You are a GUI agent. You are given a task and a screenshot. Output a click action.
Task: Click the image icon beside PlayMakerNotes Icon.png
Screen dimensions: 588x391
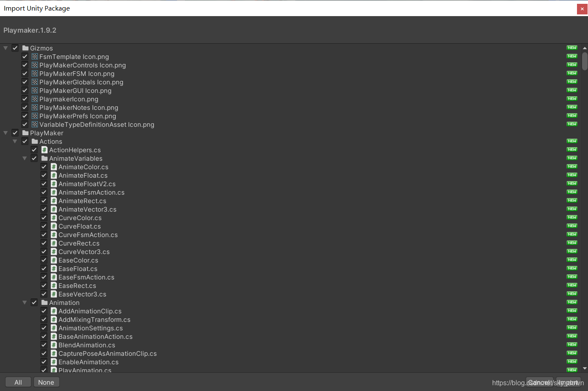click(35, 107)
